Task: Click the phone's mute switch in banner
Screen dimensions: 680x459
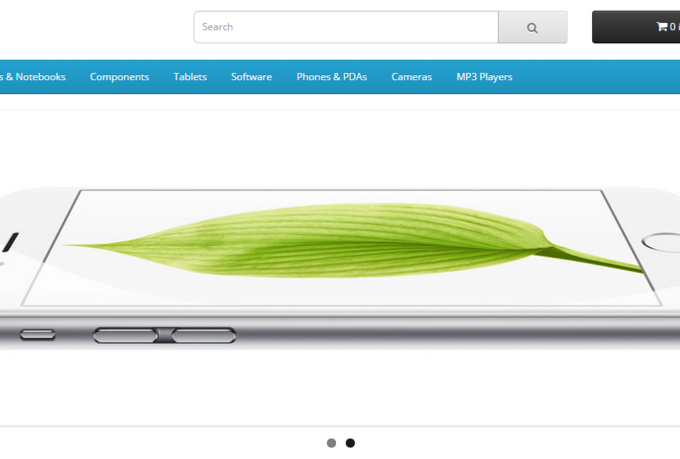Action: pos(38,334)
